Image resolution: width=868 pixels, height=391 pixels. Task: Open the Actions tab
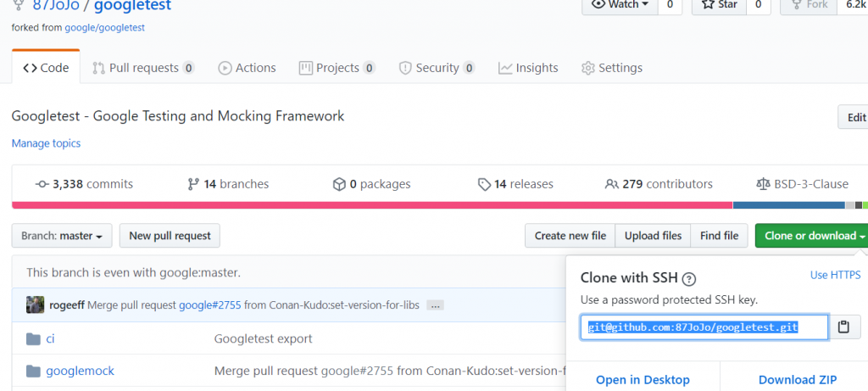coord(247,68)
